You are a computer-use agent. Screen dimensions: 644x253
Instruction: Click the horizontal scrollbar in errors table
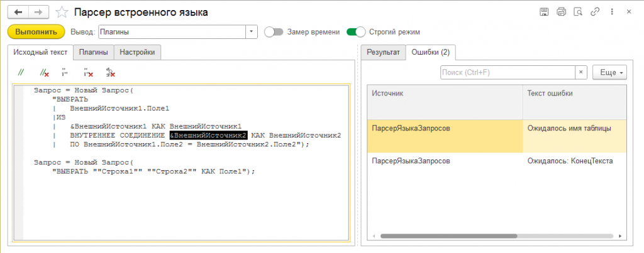(x=448, y=236)
